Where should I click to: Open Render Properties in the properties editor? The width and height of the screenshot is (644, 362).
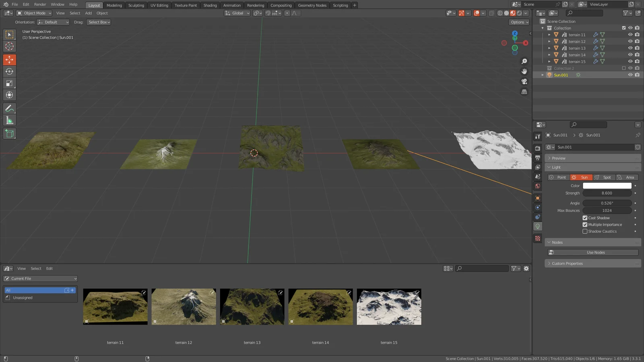537,148
